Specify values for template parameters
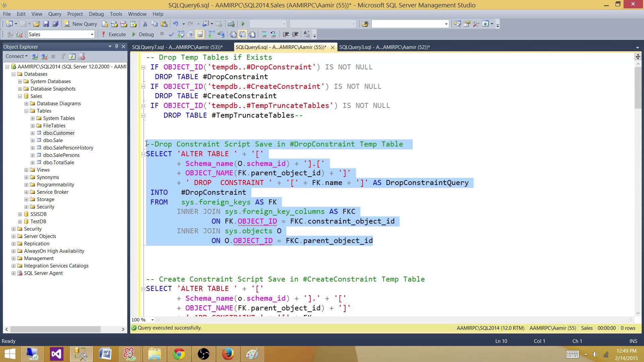The height and width of the screenshot is (362, 644). (307, 34)
